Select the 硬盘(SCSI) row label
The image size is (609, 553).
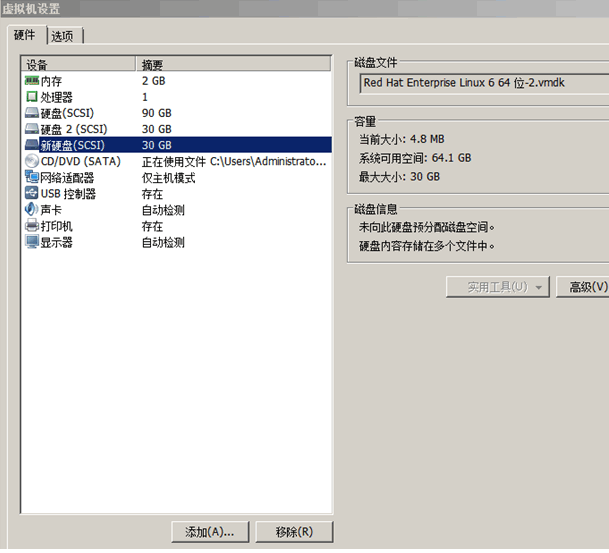point(68,113)
